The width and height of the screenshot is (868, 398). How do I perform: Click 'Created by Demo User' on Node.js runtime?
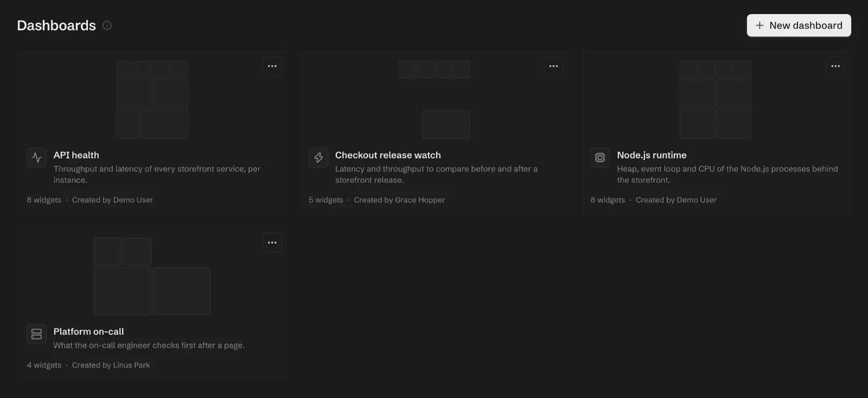[676, 200]
